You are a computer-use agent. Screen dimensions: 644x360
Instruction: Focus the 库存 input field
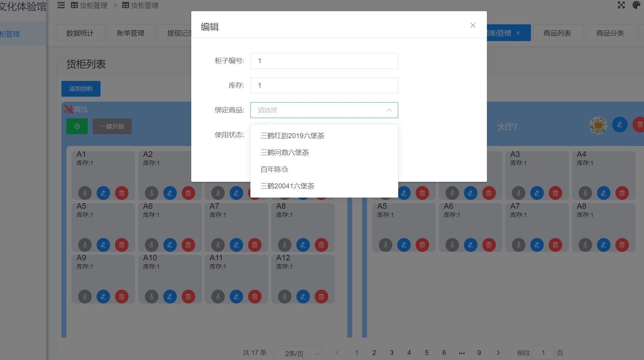324,85
